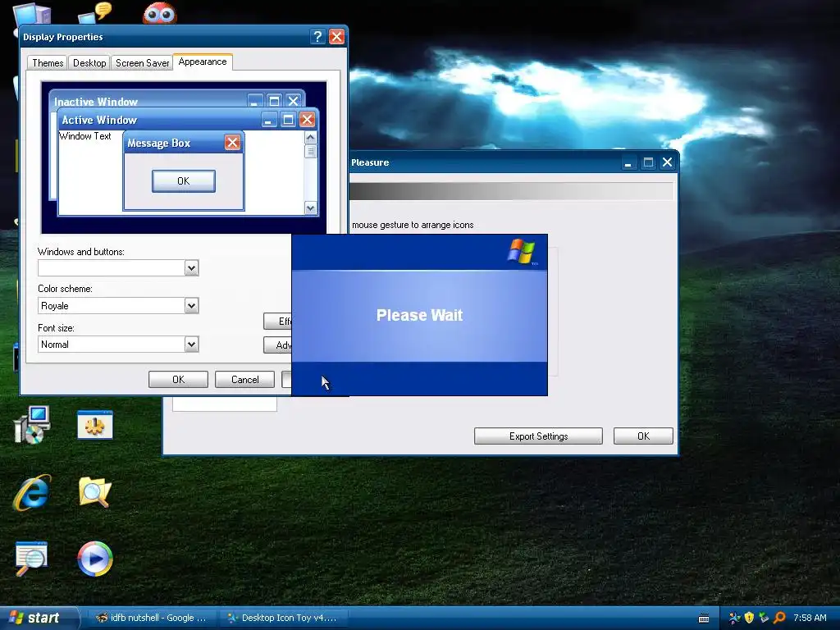Click the mouse gesture to arrange icons text
Image resolution: width=840 pixels, height=630 pixels.
coord(413,225)
